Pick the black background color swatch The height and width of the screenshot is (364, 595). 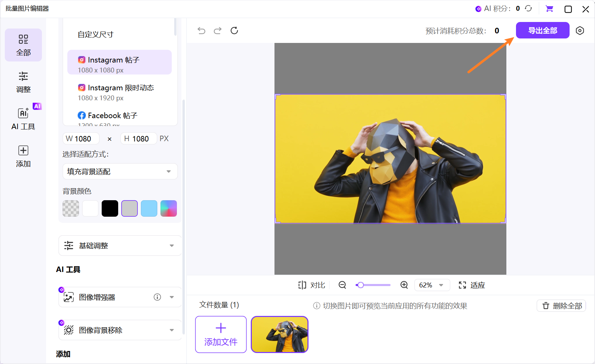[110, 208]
